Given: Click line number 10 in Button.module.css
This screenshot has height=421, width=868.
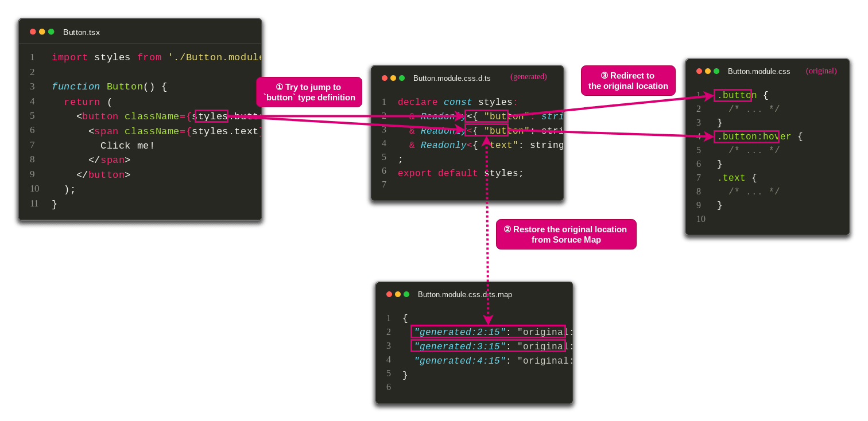Looking at the screenshot, I should tap(700, 219).
